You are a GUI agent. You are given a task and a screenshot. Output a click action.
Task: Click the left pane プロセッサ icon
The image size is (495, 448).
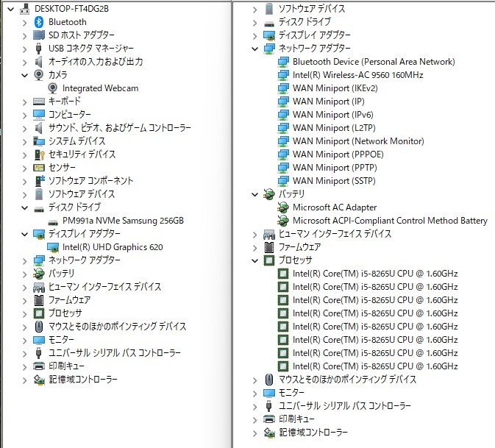[38, 313]
